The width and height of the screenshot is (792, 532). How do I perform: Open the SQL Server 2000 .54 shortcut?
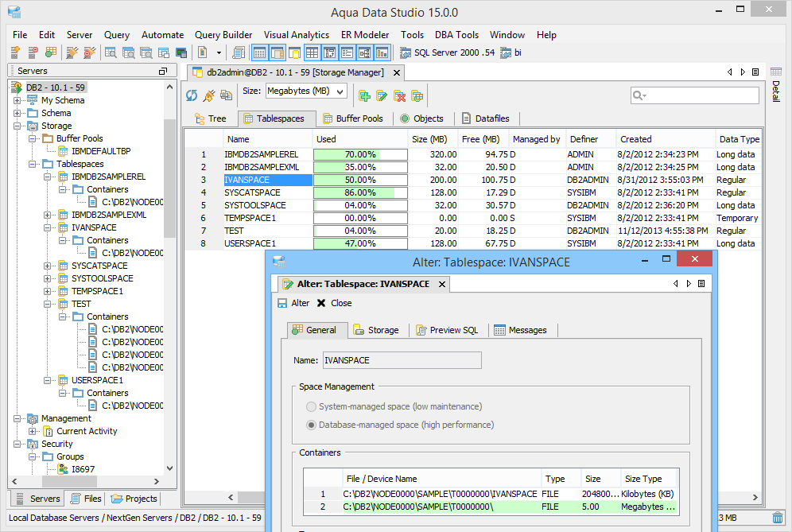(448, 52)
